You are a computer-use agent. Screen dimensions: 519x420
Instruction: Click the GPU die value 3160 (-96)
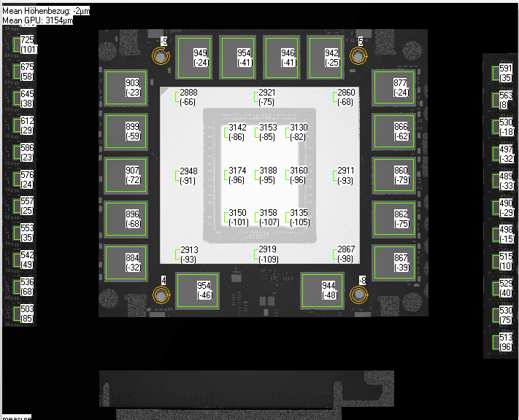[x=299, y=175]
